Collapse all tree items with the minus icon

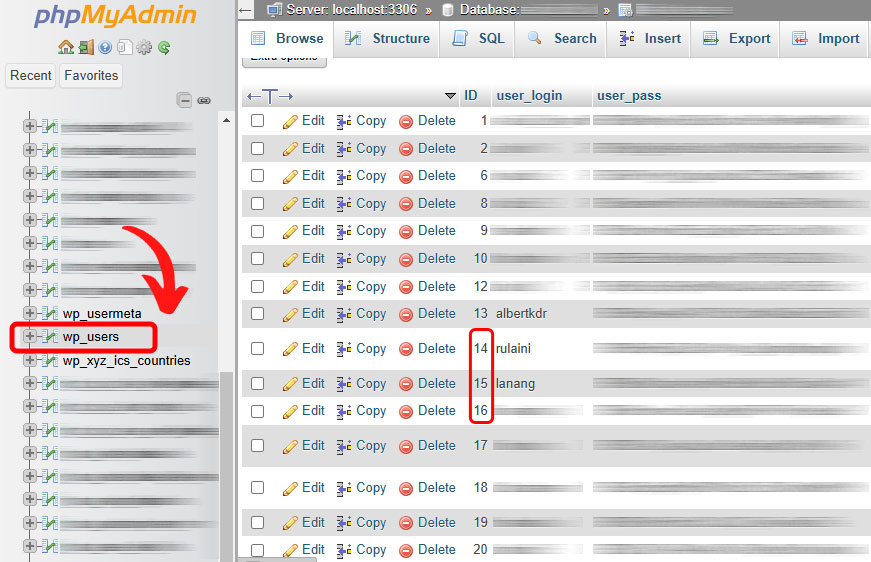184,100
